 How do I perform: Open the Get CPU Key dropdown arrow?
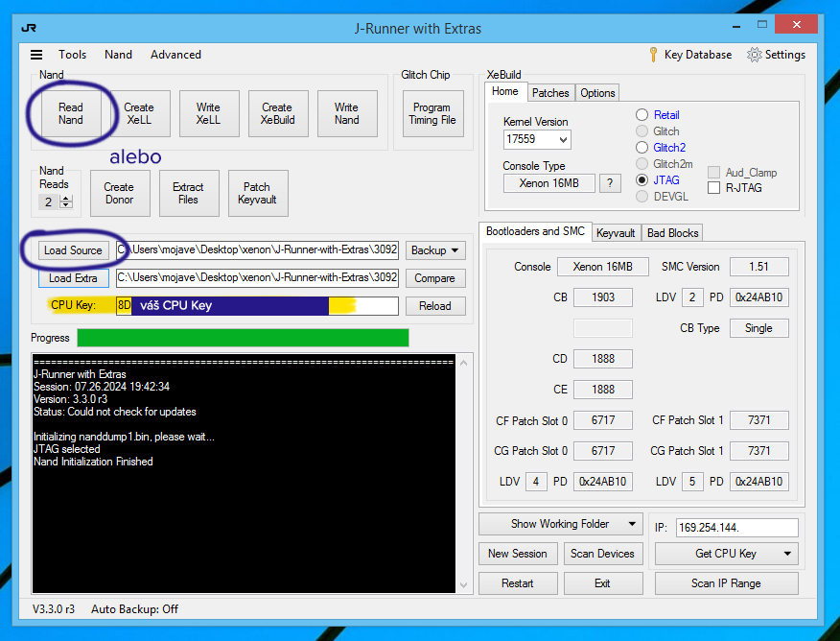click(787, 554)
